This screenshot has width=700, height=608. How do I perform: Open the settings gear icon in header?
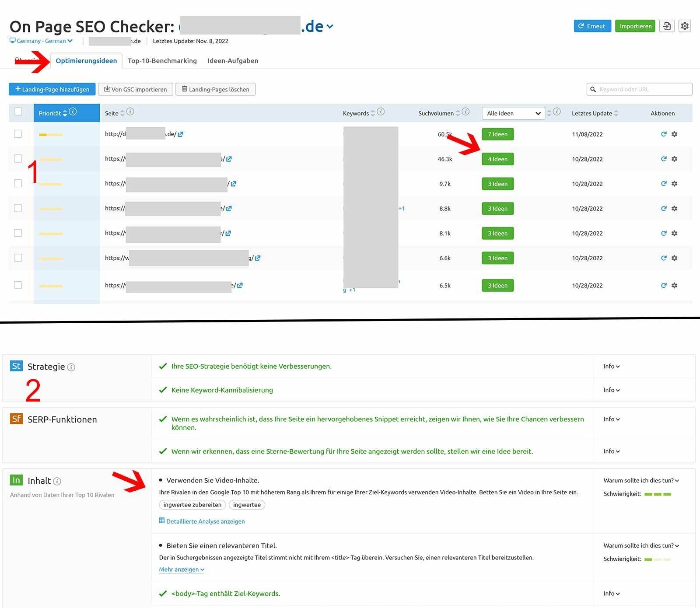685,26
